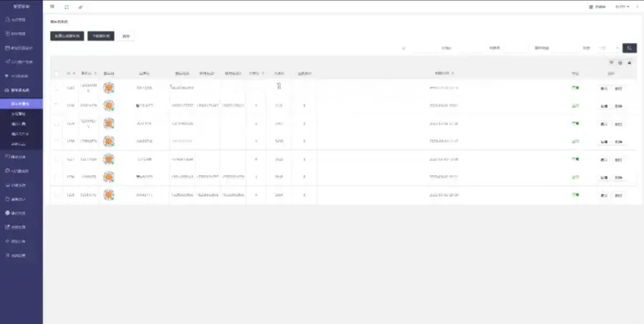Click the third icon in the top-left toolbar
The width and height of the screenshot is (644, 324).
click(79, 6)
